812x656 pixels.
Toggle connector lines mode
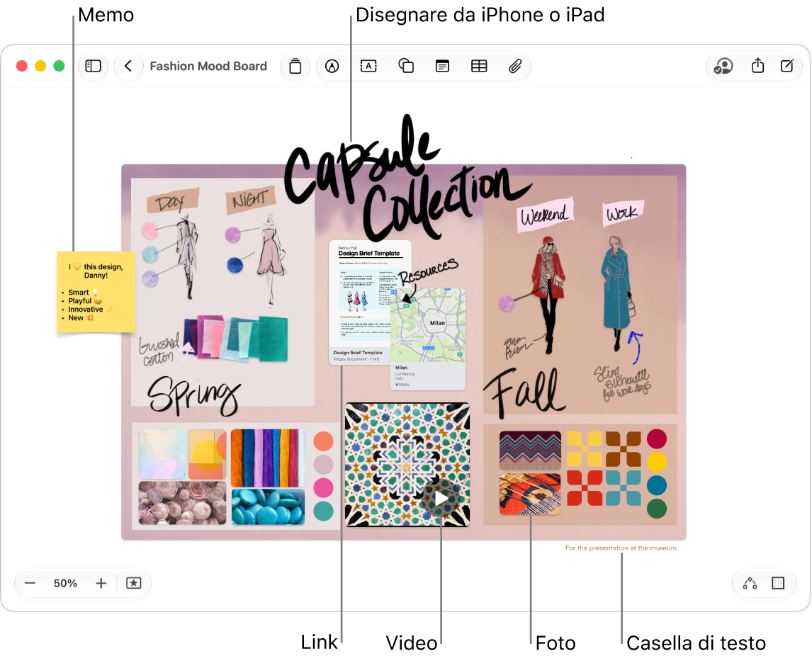750,584
